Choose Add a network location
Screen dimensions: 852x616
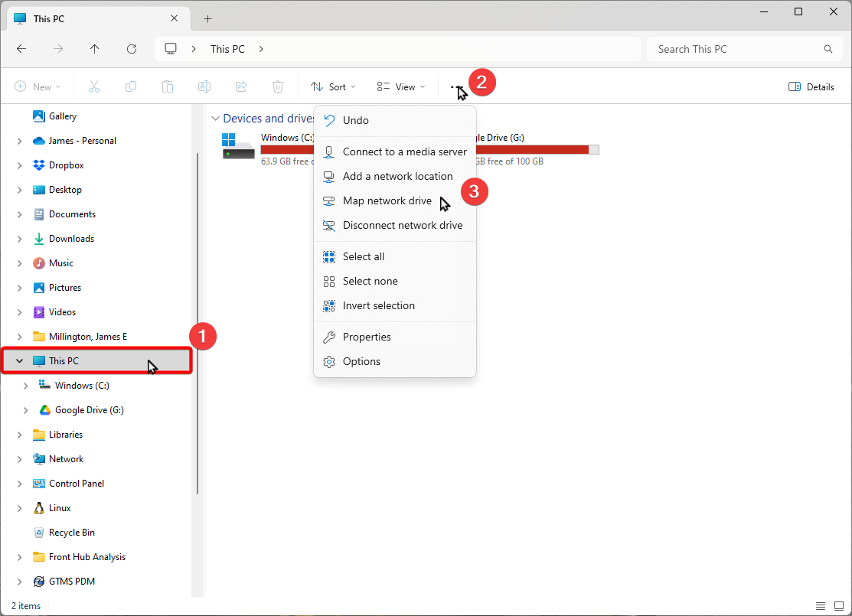[x=397, y=177]
